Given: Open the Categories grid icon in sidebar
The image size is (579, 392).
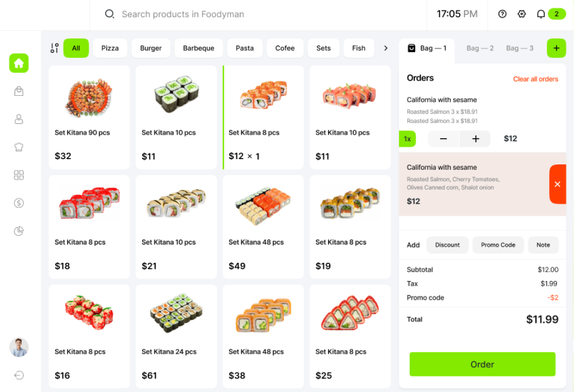Looking at the screenshot, I should [x=19, y=175].
